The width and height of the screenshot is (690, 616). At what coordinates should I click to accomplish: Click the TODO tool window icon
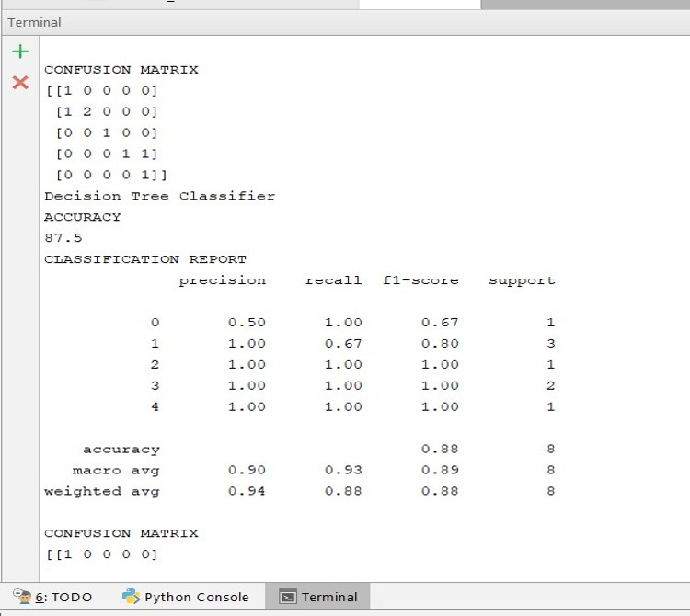[x=22, y=596]
